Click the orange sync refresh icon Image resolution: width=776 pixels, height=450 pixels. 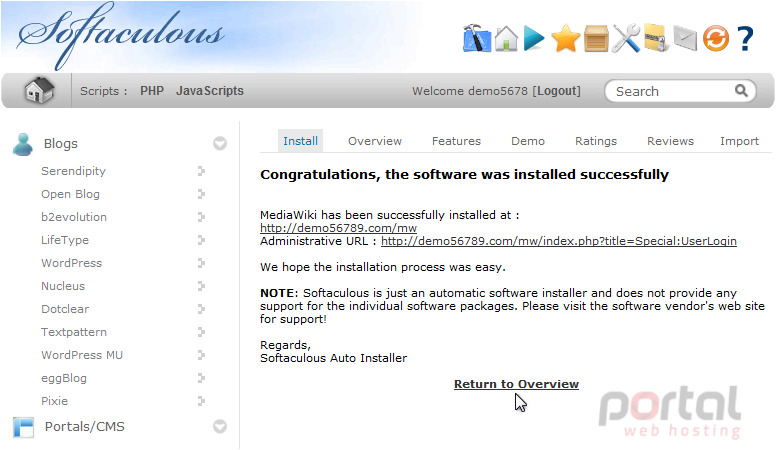point(716,39)
